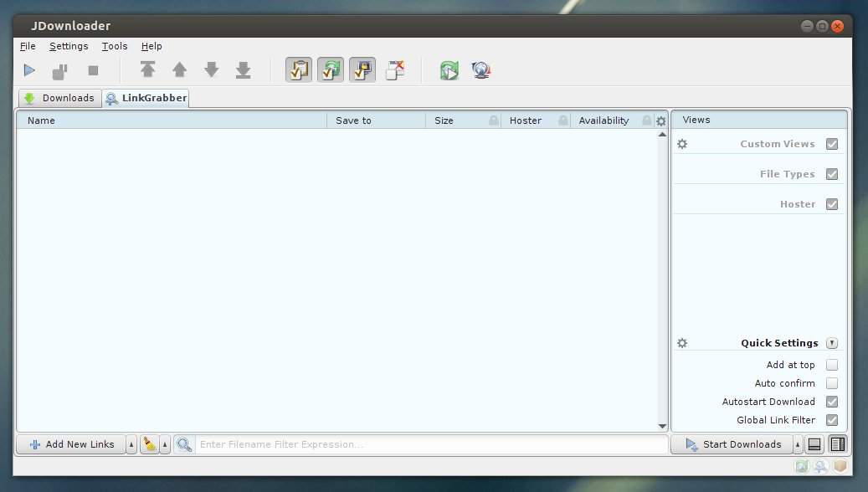Open the File menu
This screenshot has width=868, height=492.
tap(28, 46)
